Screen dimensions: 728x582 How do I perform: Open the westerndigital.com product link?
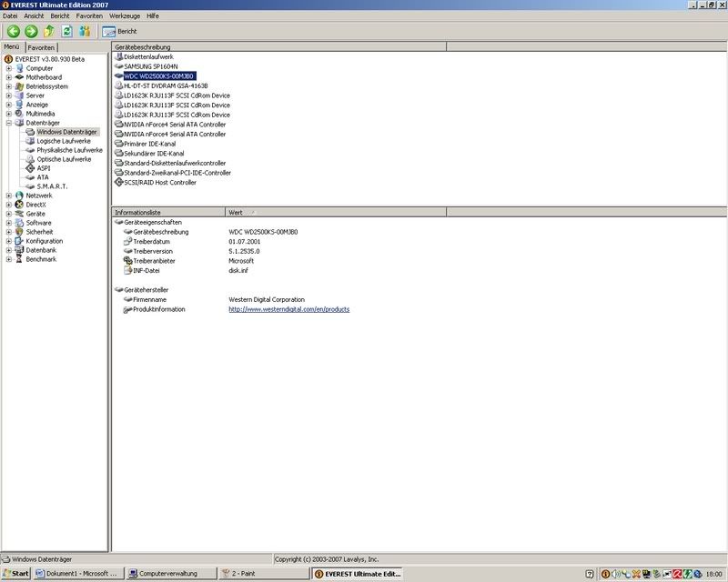[288, 309]
